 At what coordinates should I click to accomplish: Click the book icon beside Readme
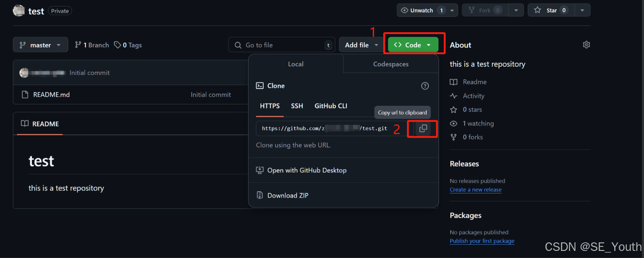click(454, 82)
